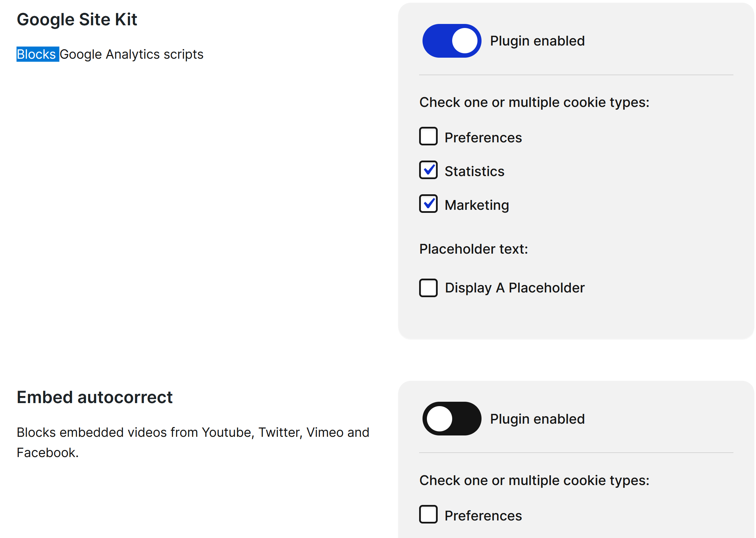
Task: Click the Plugin enabled label for Google Site Kit
Action: 537,41
